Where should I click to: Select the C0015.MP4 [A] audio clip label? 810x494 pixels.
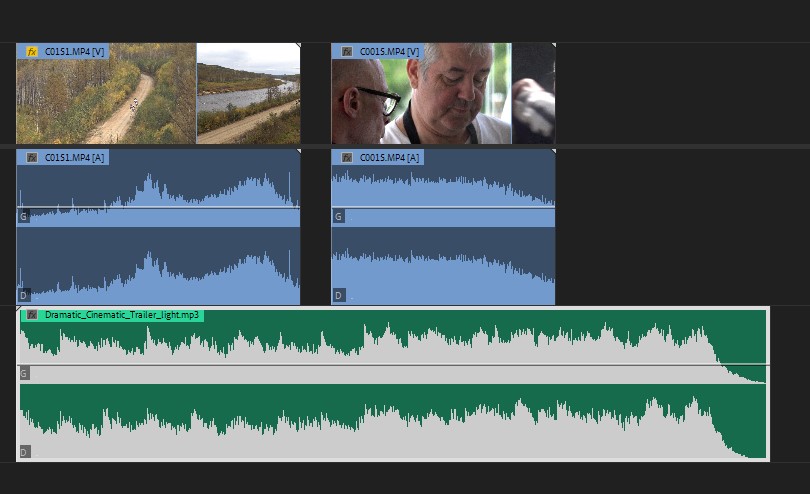(x=390, y=158)
